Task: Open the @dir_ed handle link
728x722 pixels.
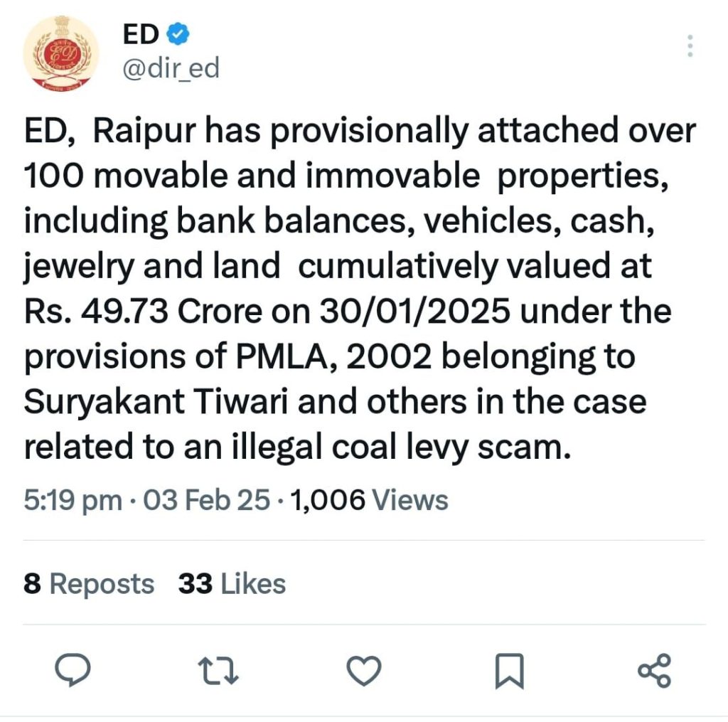Action: point(171,69)
